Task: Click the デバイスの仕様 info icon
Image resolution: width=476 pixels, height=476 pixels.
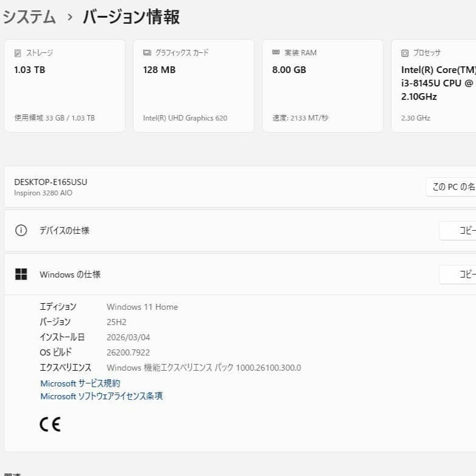Action: pos(21,231)
